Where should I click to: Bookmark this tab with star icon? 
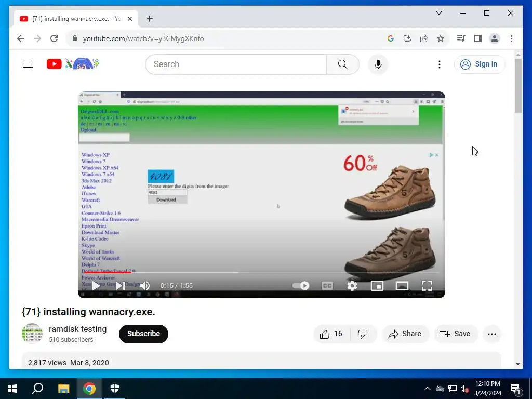coord(441,38)
